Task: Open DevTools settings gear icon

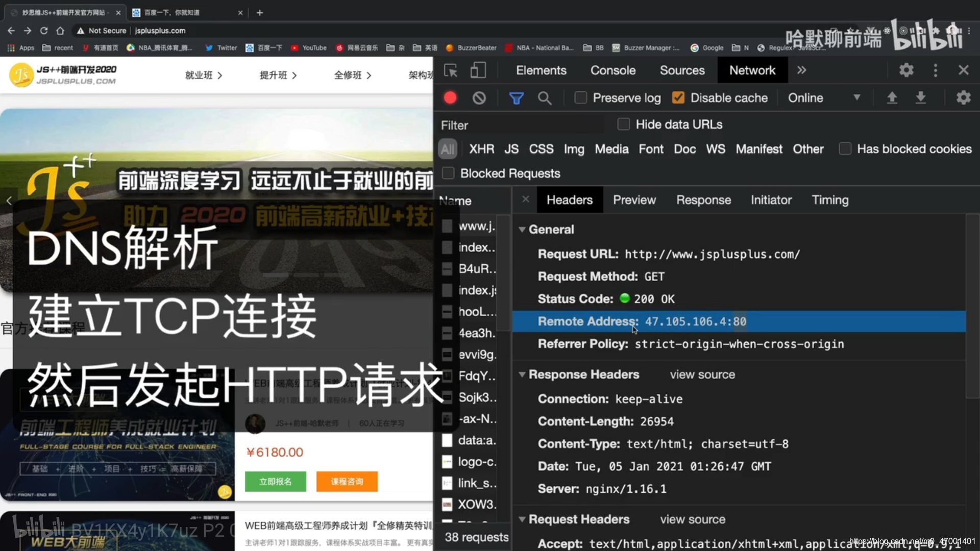Action: tap(906, 70)
